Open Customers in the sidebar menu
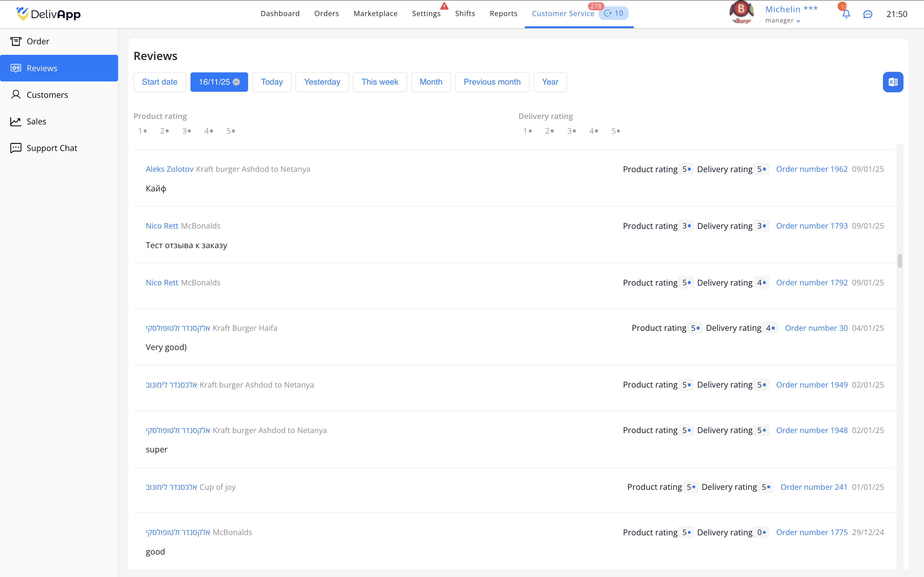 tap(47, 95)
